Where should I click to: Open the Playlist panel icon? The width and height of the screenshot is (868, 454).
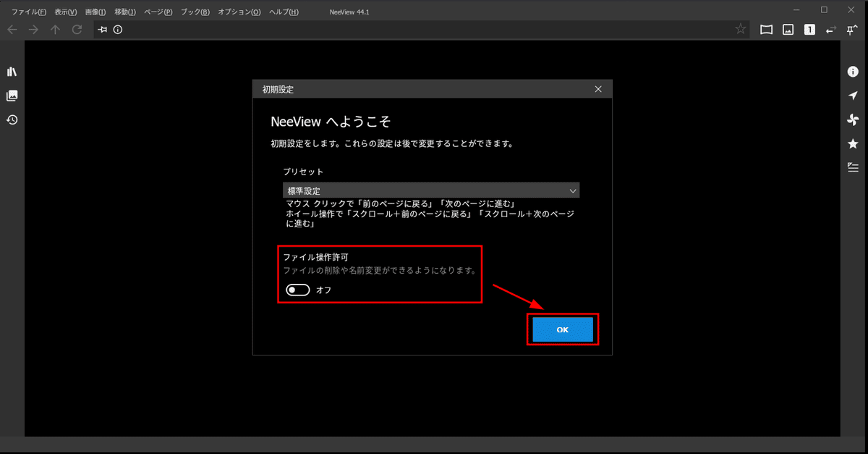click(x=853, y=167)
